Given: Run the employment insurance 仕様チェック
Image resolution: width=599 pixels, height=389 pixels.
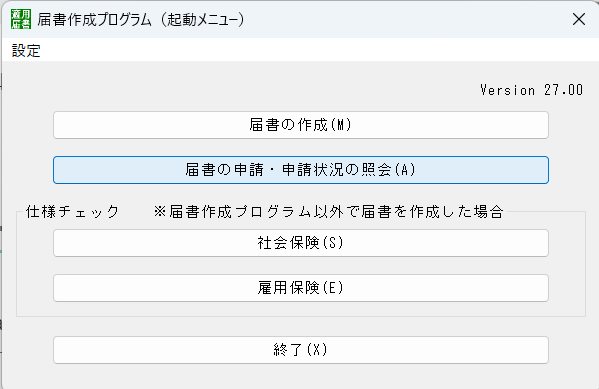Looking at the screenshot, I should (301, 288).
